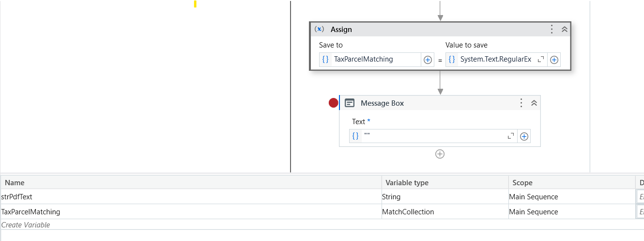
Task: Expand the Message Box text editor
Action: [510, 136]
